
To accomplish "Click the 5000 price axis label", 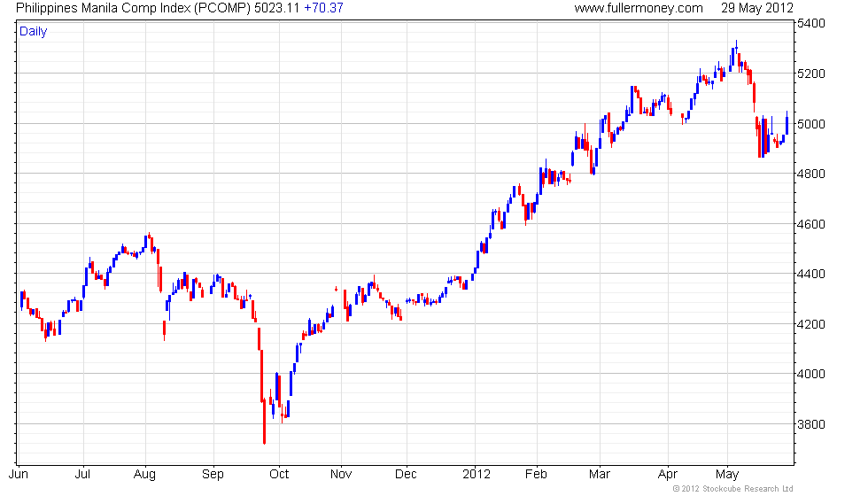I will click(811, 124).
